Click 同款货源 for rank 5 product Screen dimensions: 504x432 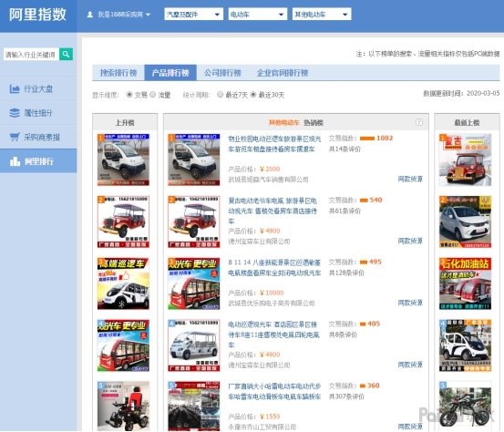(410, 427)
